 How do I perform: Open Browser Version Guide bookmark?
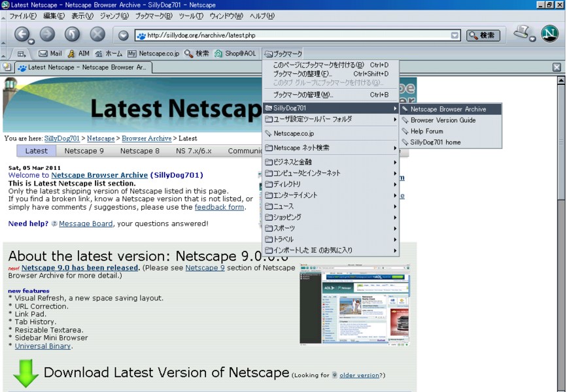point(451,120)
